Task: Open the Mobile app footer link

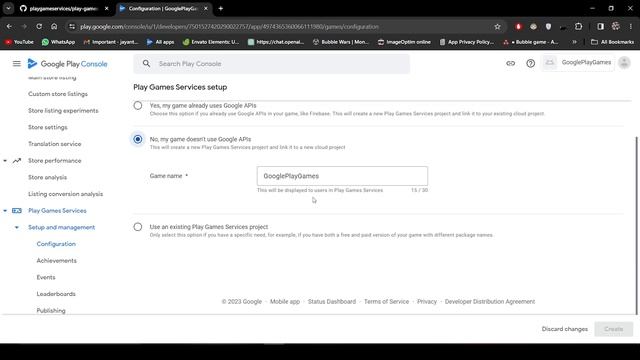Action: 285,302
